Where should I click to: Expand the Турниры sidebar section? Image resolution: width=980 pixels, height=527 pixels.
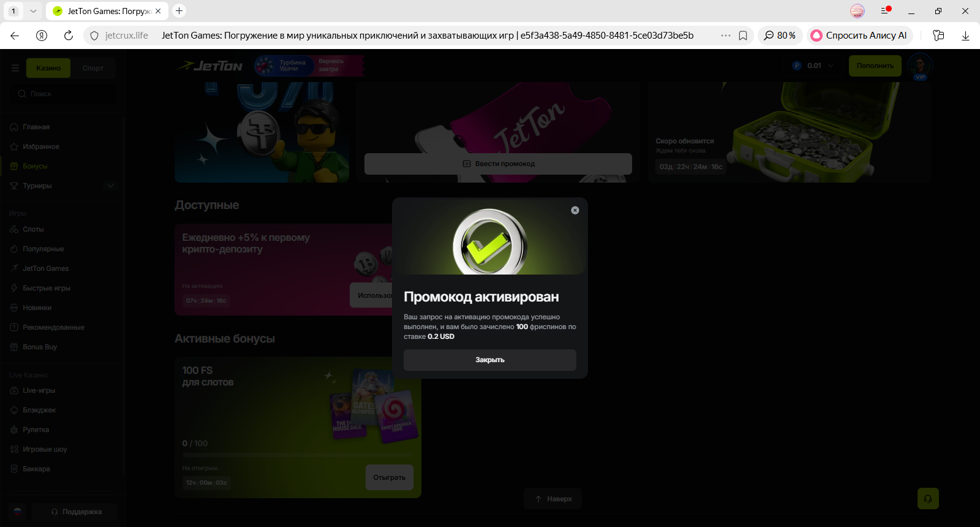coord(111,186)
